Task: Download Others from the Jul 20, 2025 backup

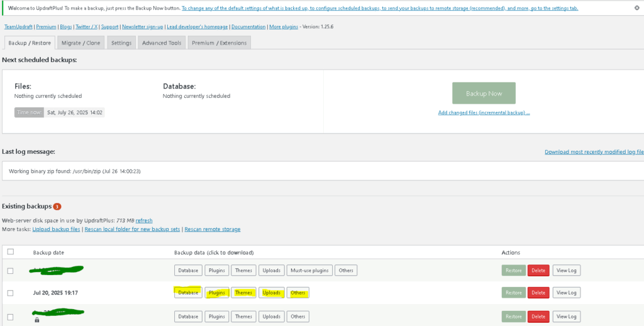Action: pos(297,293)
